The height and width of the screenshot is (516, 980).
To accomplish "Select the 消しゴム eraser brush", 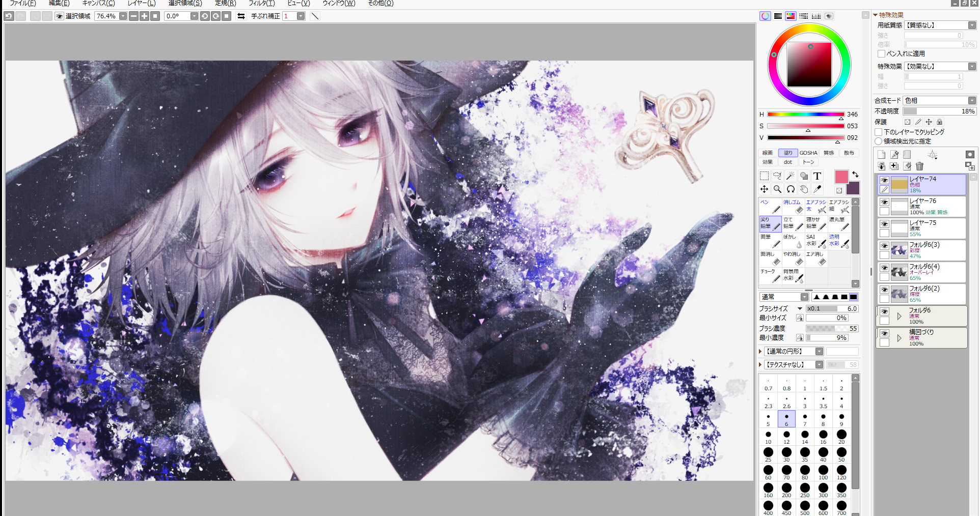I will pyautogui.click(x=793, y=207).
